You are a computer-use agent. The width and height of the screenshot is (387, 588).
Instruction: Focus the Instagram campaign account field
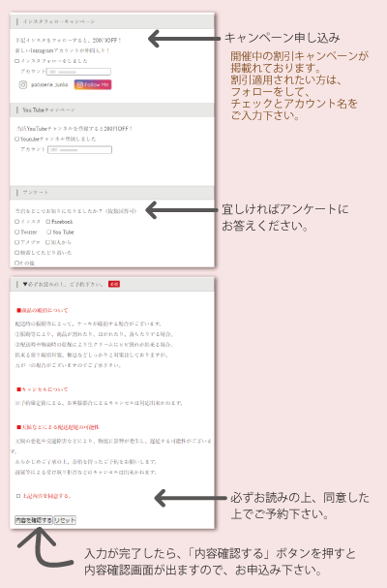pos(78,72)
